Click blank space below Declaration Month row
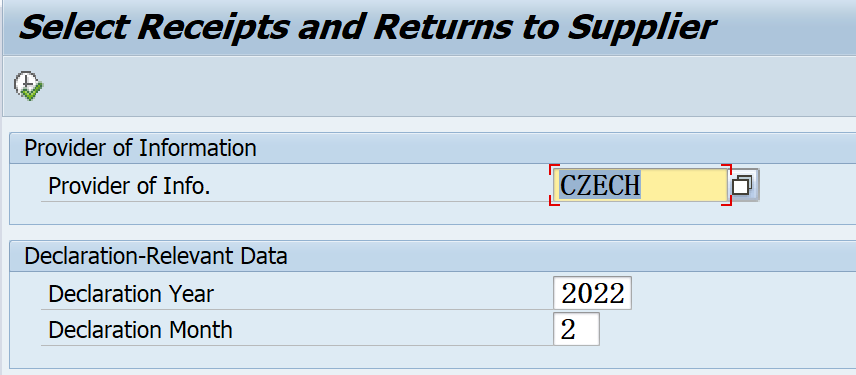 pyautogui.click(x=382, y=357)
